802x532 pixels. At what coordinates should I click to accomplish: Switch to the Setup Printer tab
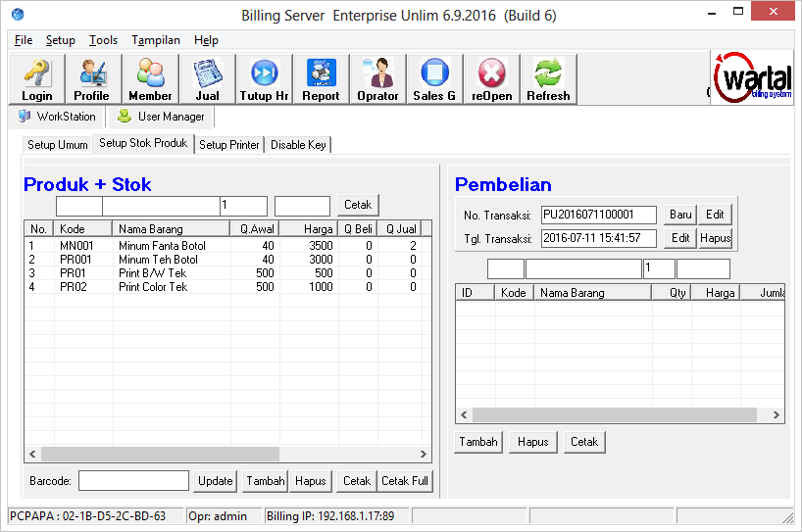point(229,145)
